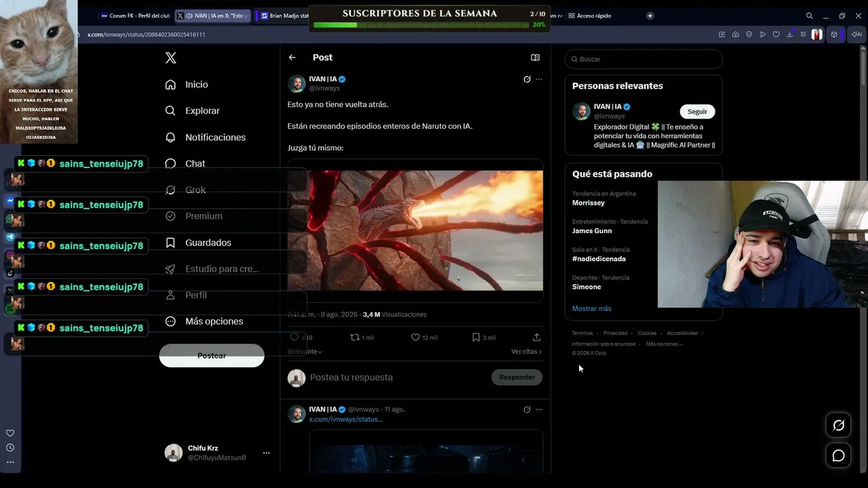Viewport: 868px width, 488px height.
Task: Like the post with 12 mil likes
Action: point(416,337)
